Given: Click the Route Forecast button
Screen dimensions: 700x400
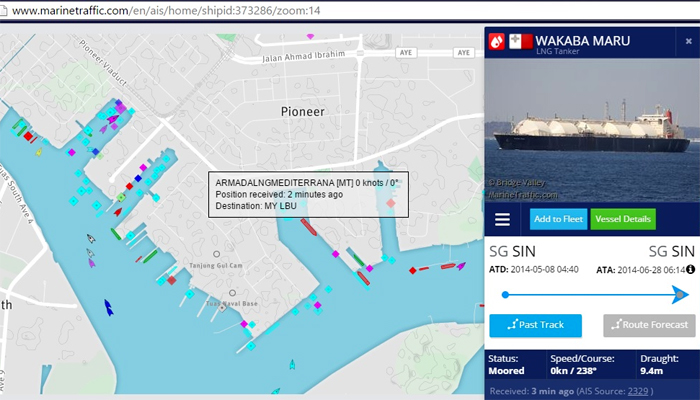Looking at the screenshot, I should click(x=650, y=325).
